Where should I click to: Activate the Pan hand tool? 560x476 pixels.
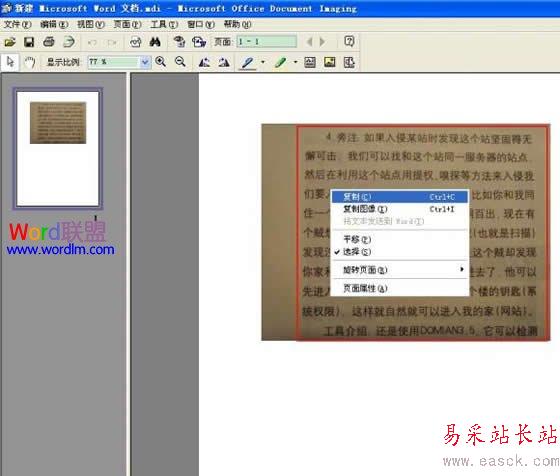pyautogui.click(x=29, y=62)
